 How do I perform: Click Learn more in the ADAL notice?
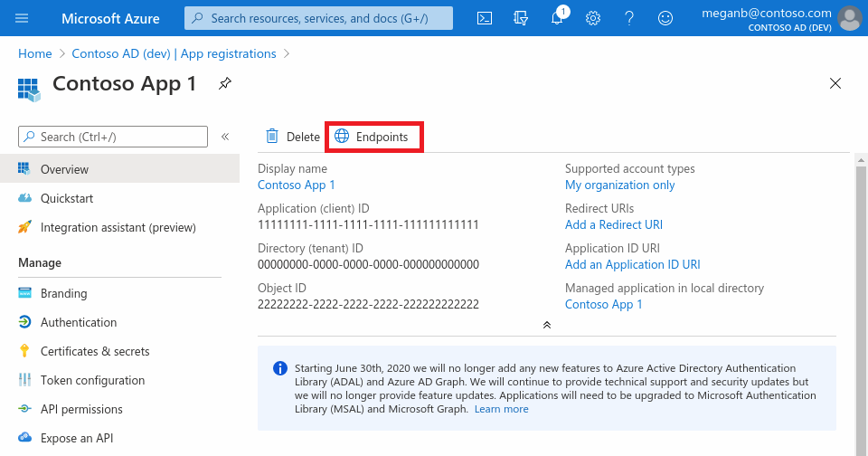click(x=501, y=409)
